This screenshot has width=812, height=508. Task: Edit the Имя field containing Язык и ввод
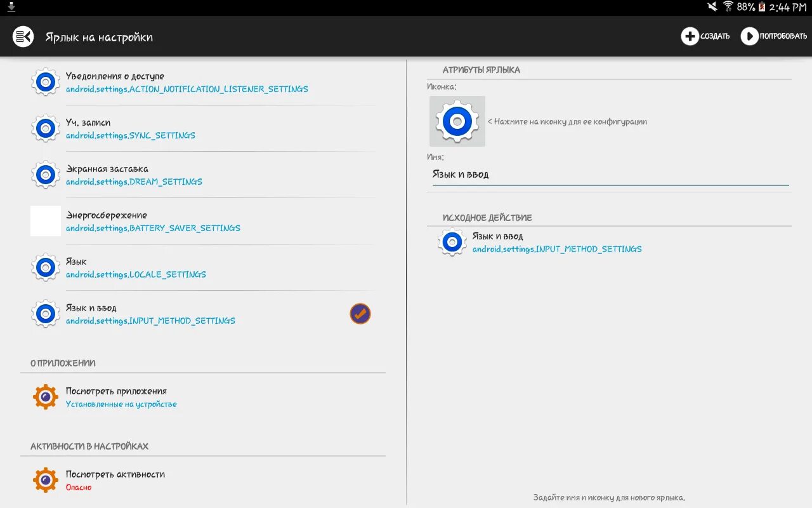tap(610, 174)
